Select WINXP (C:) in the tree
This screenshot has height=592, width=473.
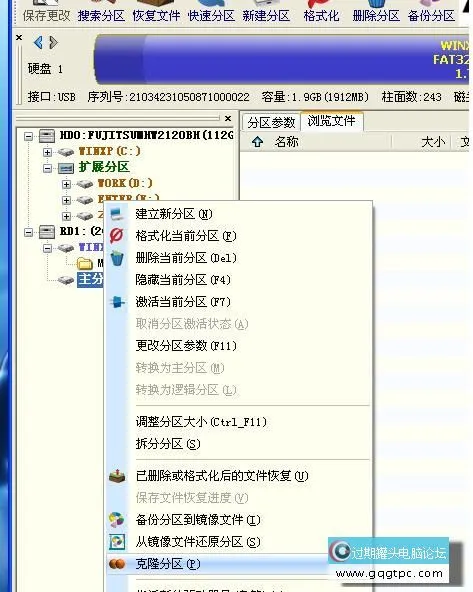pyautogui.click(x=109, y=151)
